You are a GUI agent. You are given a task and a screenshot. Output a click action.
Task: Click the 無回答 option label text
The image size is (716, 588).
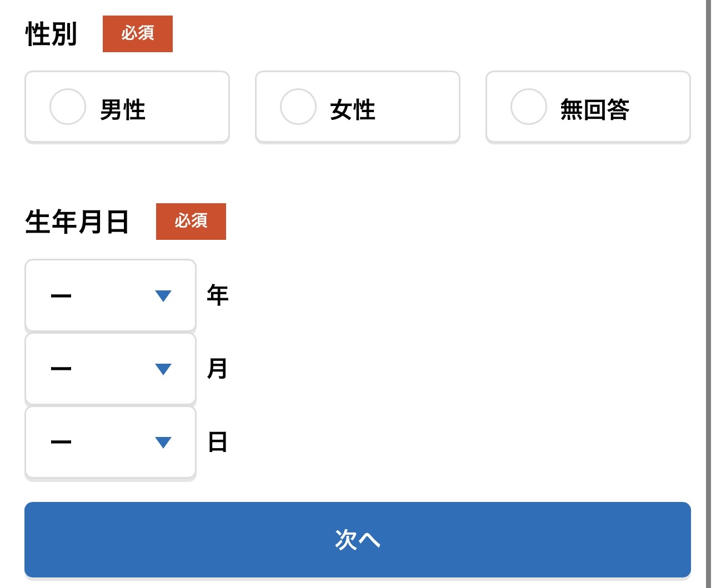pos(594,109)
